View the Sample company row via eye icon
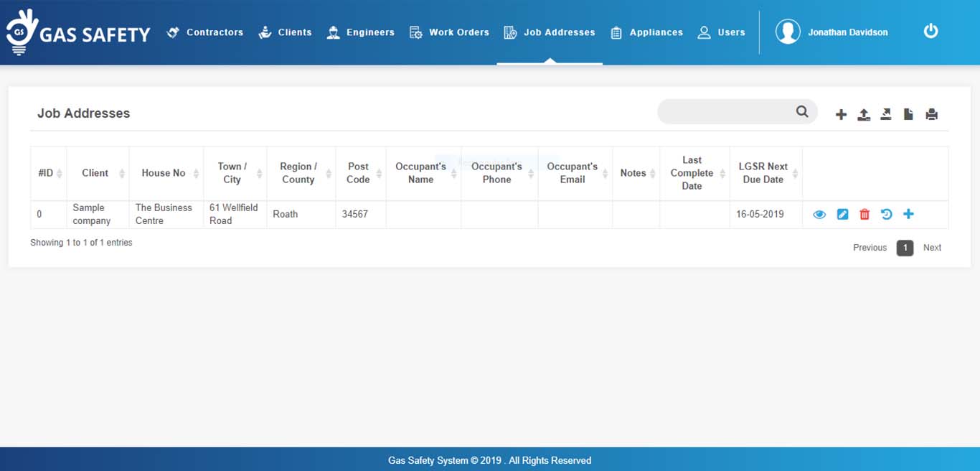This screenshot has height=471, width=980. coord(819,214)
